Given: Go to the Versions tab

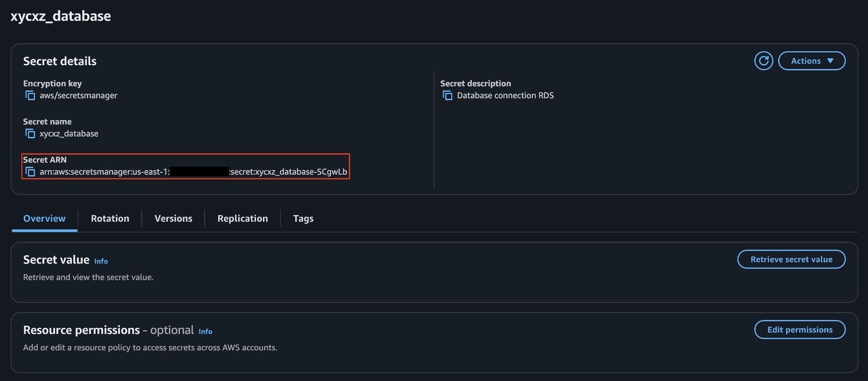Looking at the screenshot, I should point(173,218).
